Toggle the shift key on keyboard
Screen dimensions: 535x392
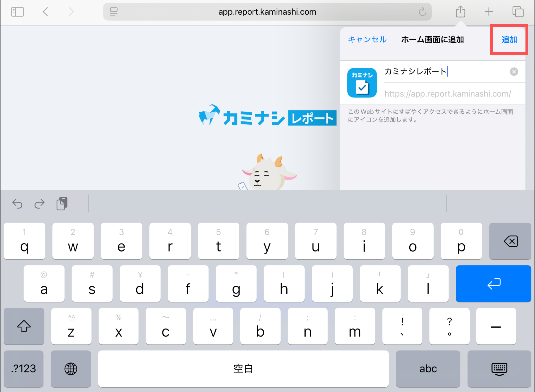(24, 326)
